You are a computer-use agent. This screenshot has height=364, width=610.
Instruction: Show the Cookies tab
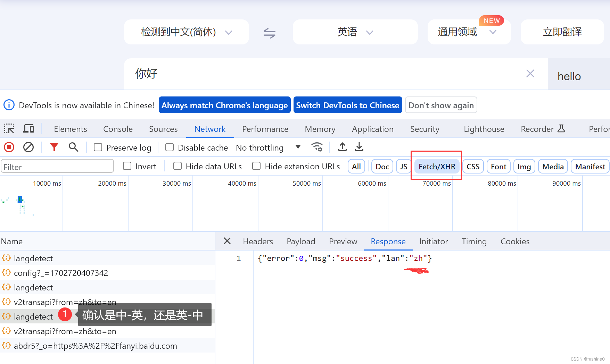pyautogui.click(x=515, y=241)
